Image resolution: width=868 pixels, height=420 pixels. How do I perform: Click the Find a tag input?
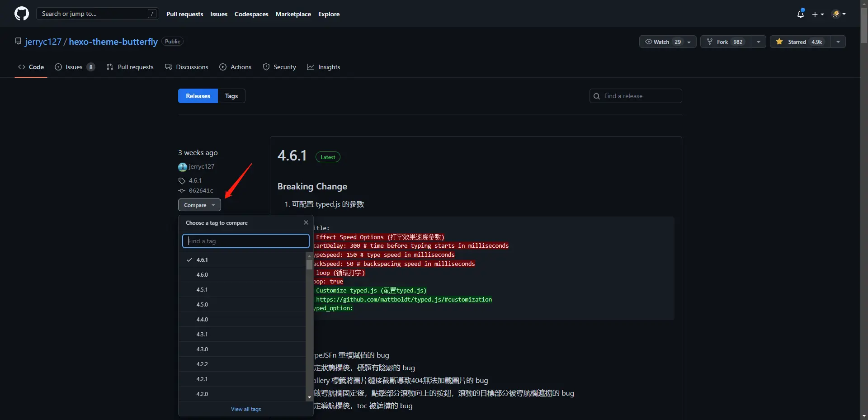tap(246, 241)
